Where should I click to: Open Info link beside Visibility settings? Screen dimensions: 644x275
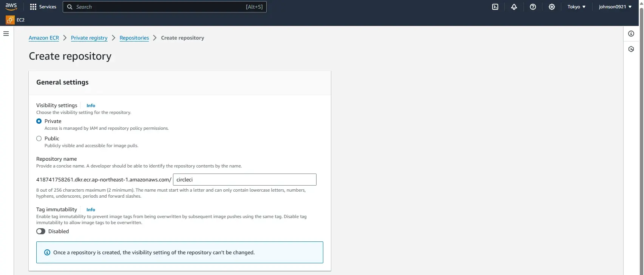[91, 106]
